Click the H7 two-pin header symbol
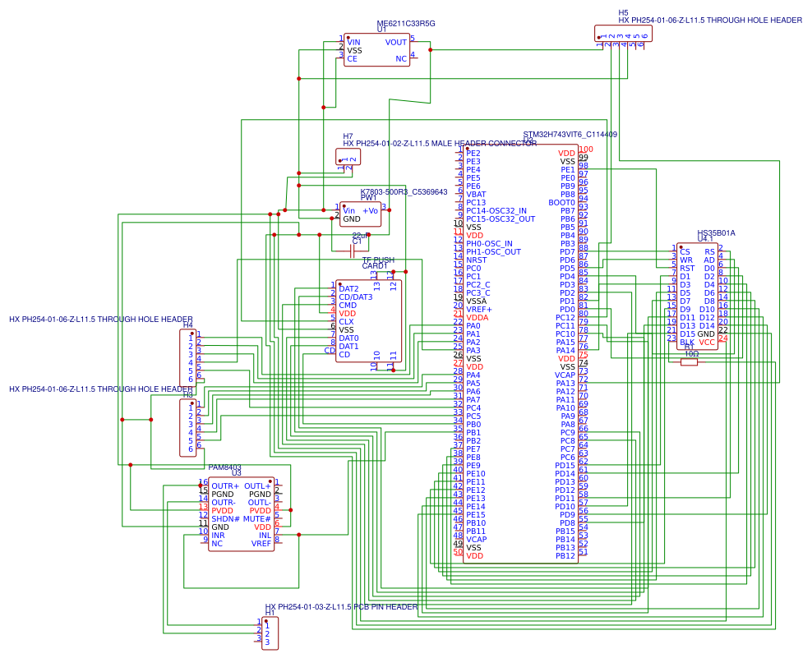 click(x=348, y=157)
